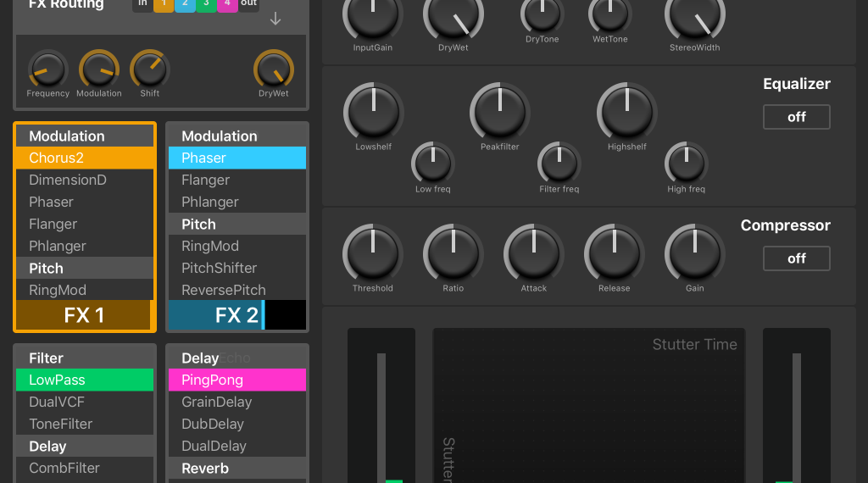The height and width of the screenshot is (483, 868).
Task: Activate the FX 1 slot label
Action: [x=83, y=316]
